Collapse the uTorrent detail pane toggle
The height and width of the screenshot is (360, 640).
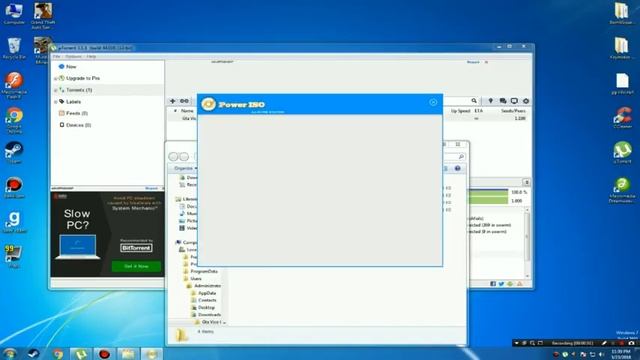point(527,182)
